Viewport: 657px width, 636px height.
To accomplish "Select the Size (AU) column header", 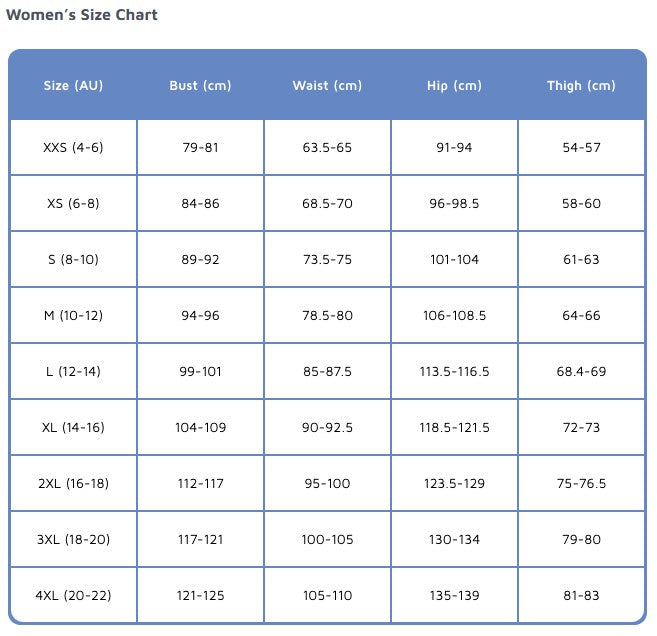I will [73, 86].
